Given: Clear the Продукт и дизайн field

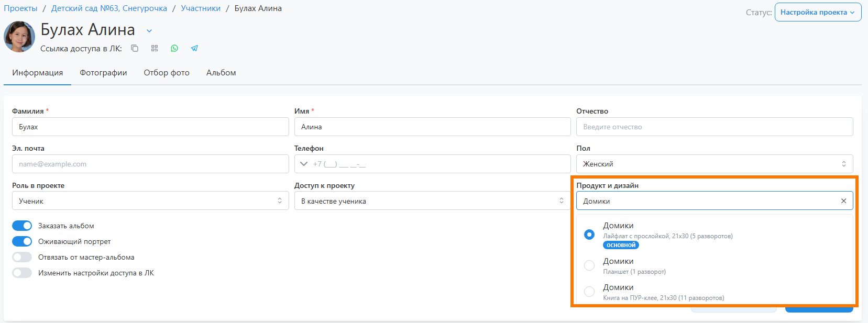Looking at the screenshot, I should (x=843, y=201).
